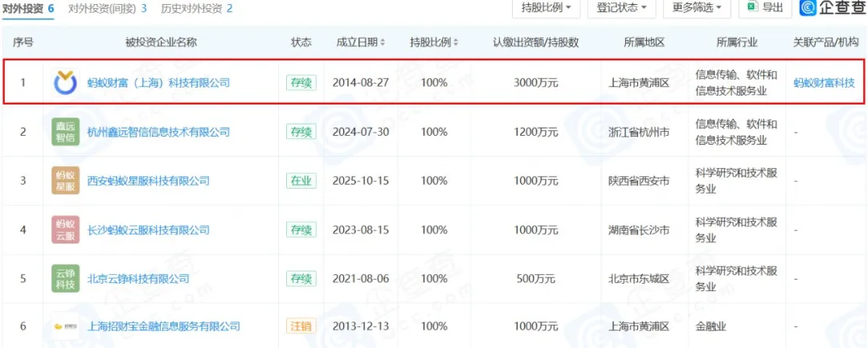Click 被投资企业名称 column header
This screenshot has height=348, width=868.
coord(162,43)
